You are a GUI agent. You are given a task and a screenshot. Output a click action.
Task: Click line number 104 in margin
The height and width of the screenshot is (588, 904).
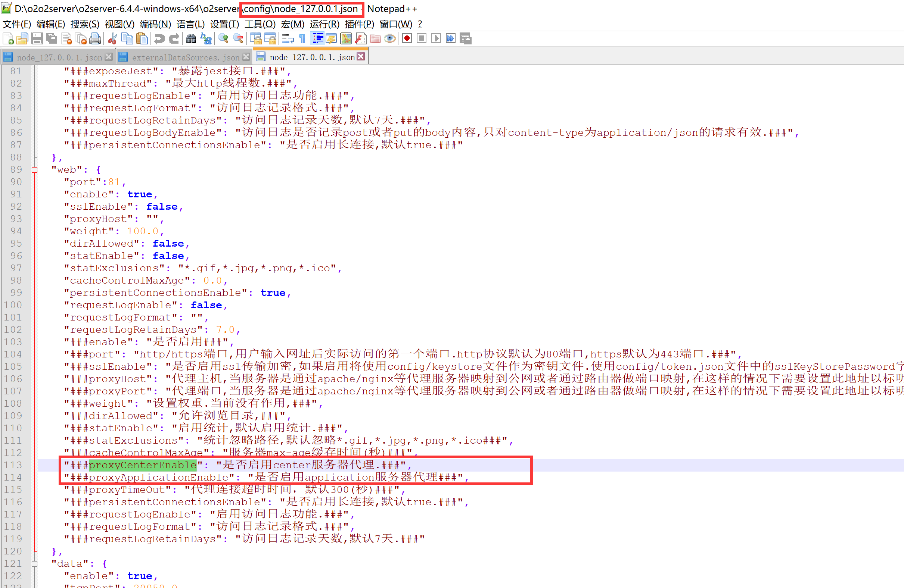[13, 354]
